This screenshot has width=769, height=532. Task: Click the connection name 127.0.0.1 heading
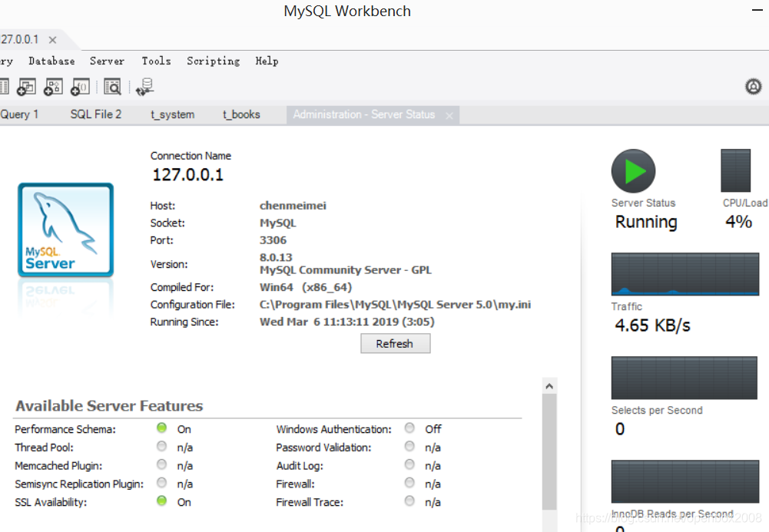click(188, 175)
